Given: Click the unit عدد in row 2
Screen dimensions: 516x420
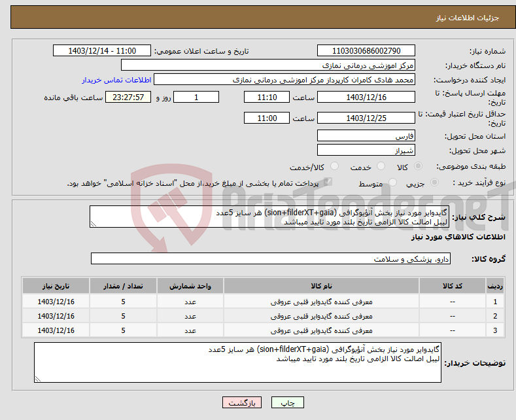Looking at the screenshot, I should click(190, 316).
